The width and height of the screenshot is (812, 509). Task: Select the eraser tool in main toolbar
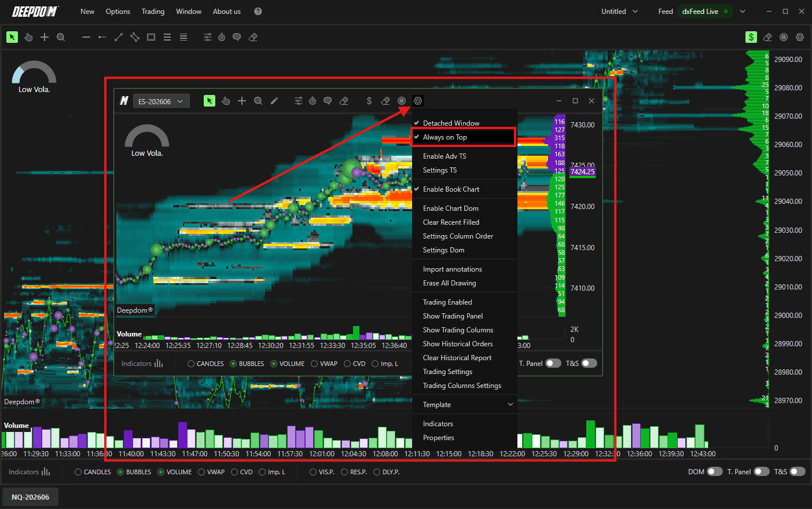pos(253,37)
